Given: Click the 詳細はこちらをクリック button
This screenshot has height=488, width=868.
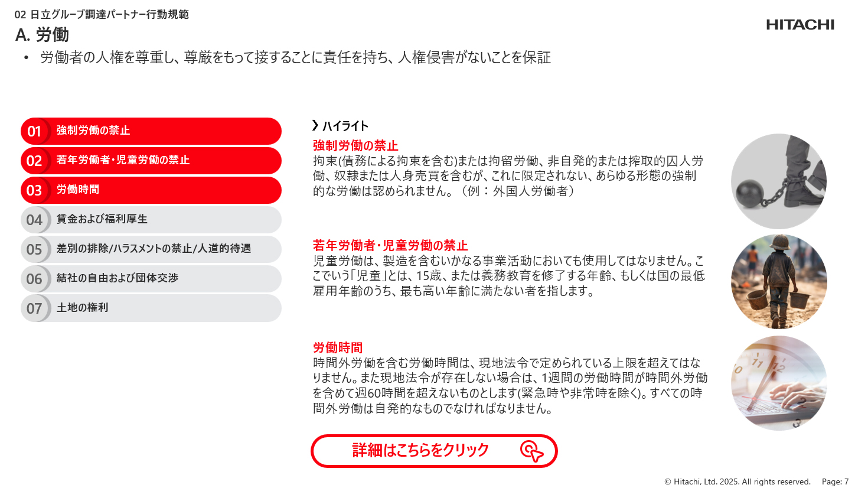Looking at the screenshot, I should (434, 451).
